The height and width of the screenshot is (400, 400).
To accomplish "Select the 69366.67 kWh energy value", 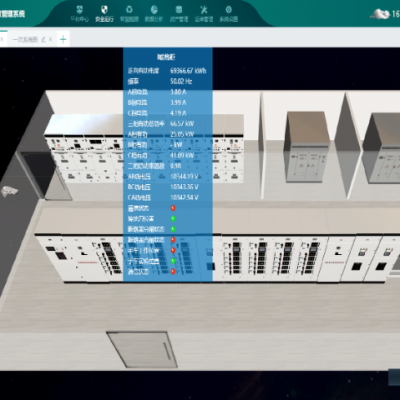I will (188, 71).
